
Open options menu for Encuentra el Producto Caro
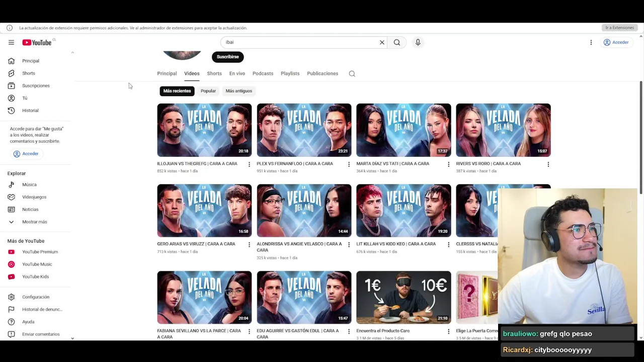point(448,332)
